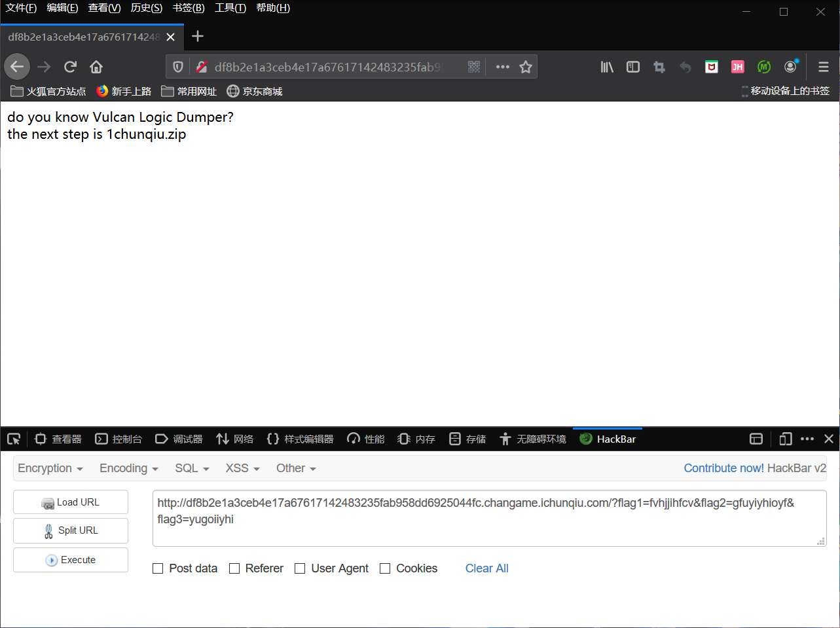Open the 火狐官方站点 bookmark folder
This screenshot has height=628, width=840.
(x=48, y=91)
